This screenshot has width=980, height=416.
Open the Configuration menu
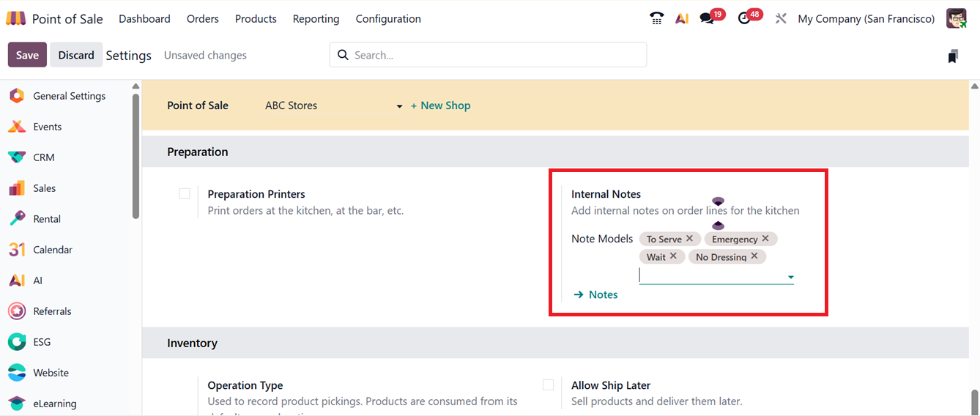point(388,19)
